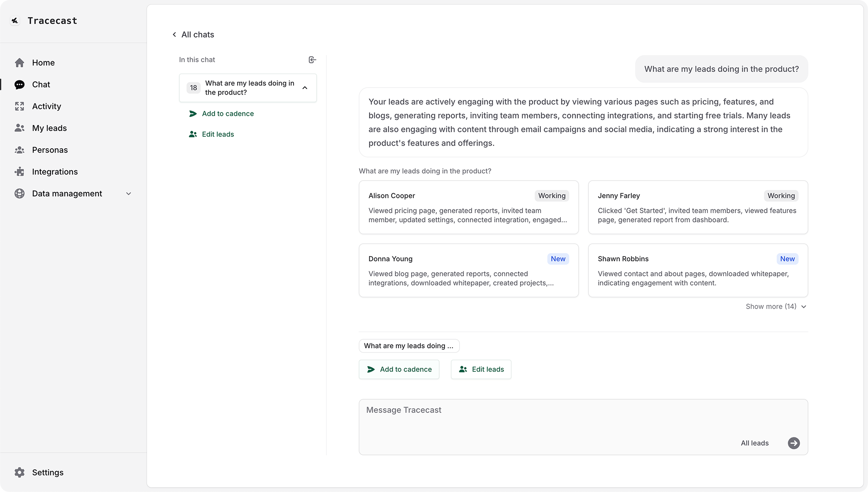The height and width of the screenshot is (492, 868).
Task: Click the Home house icon
Action: pos(20,63)
